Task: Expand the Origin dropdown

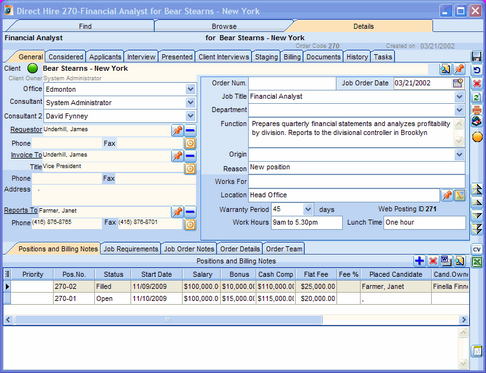Action: pos(459,154)
